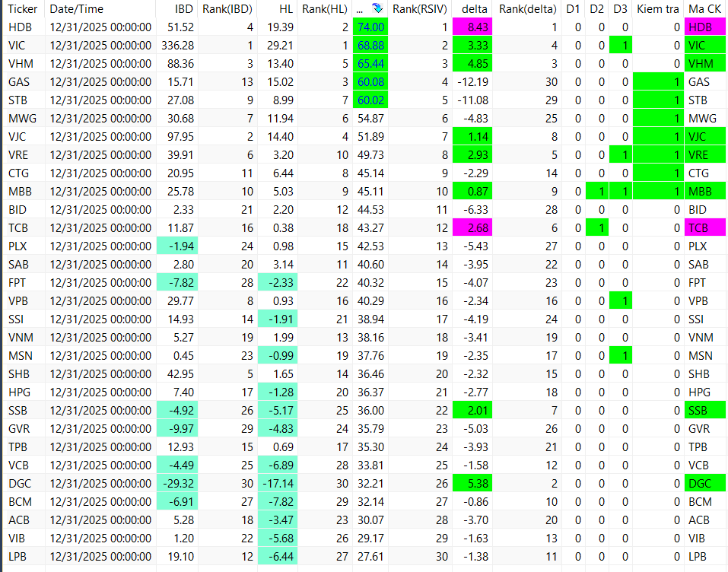Click the sort arrow icon in the RSIV column header
Screen dimensions: 728x572
(377, 8)
